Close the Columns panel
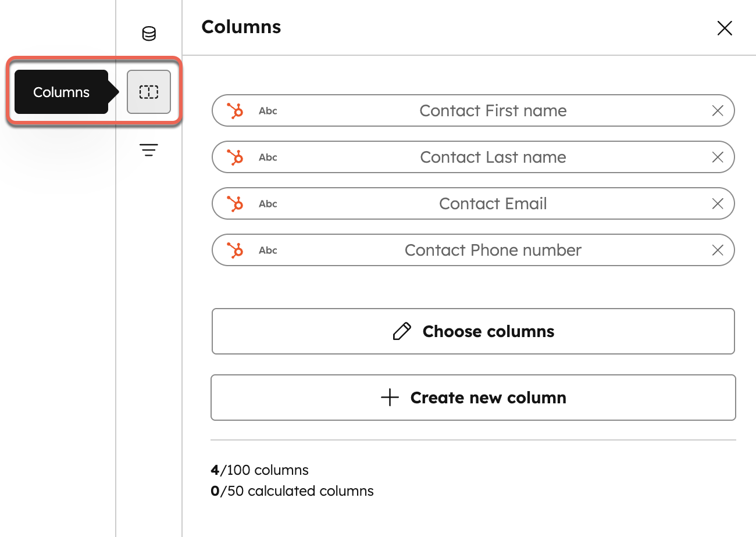Screen dimensions: 756x537 (x=725, y=28)
